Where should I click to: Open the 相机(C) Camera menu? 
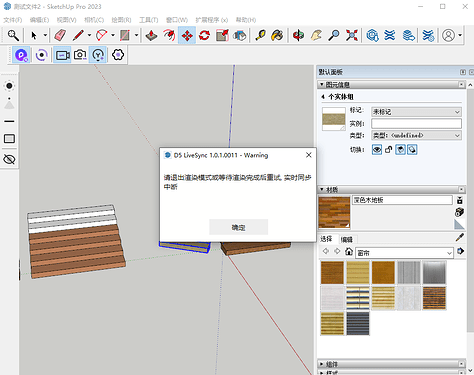point(94,20)
